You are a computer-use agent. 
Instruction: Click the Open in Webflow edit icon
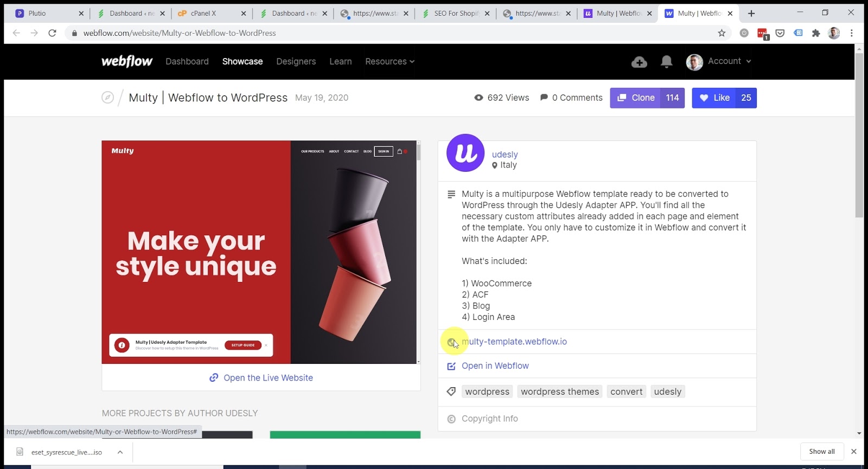tap(451, 366)
